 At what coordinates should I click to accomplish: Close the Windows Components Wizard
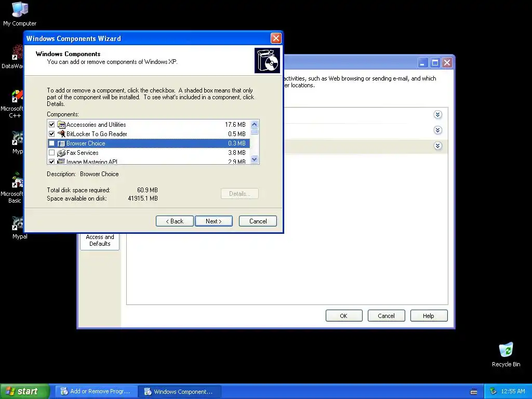[276, 38]
